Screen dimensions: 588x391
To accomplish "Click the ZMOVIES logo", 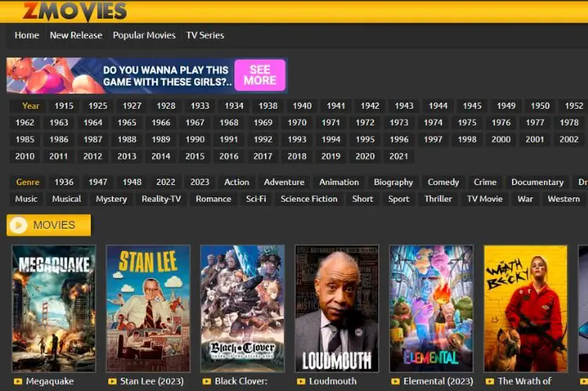I will pyautogui.click(x=74, y=10).
